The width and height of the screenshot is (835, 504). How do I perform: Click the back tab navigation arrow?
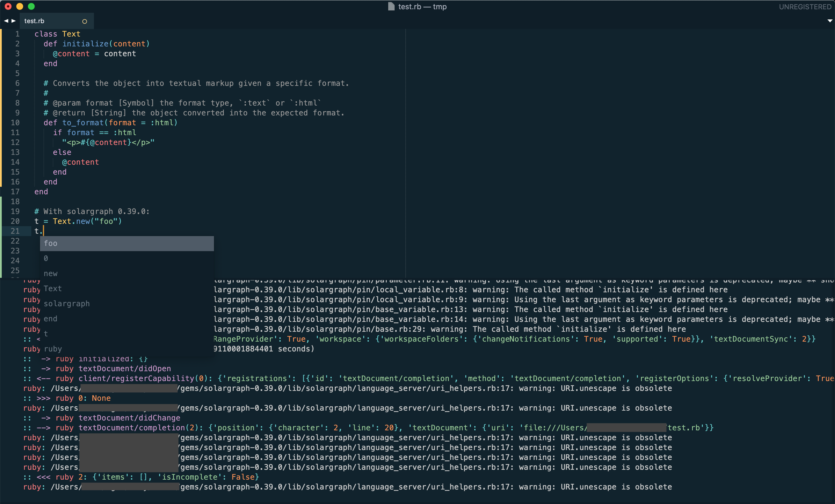point(6,21)
